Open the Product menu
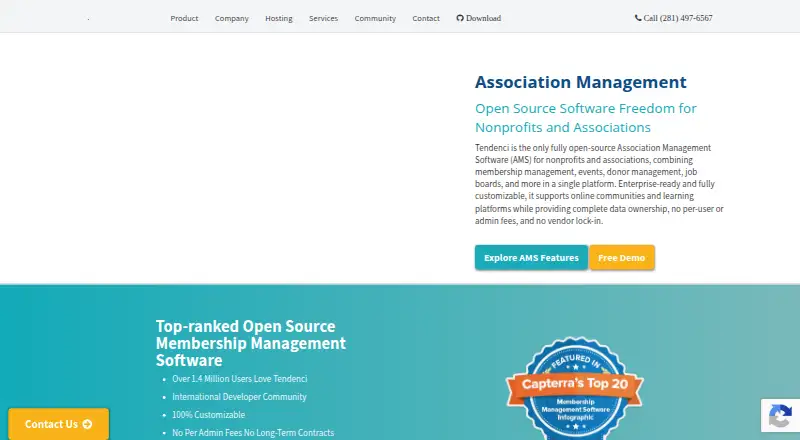Screen dimensions: 800x440 point(184,18)
